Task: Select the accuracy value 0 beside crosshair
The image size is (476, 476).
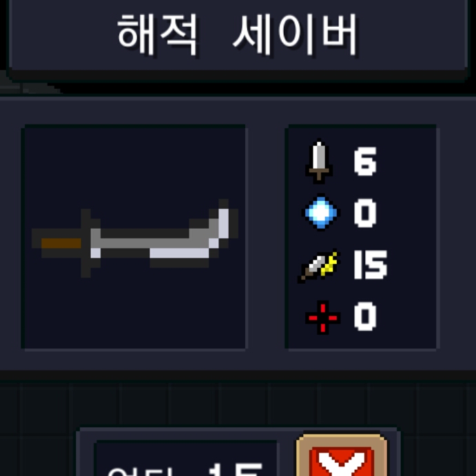Action: (x=365, y=316)
